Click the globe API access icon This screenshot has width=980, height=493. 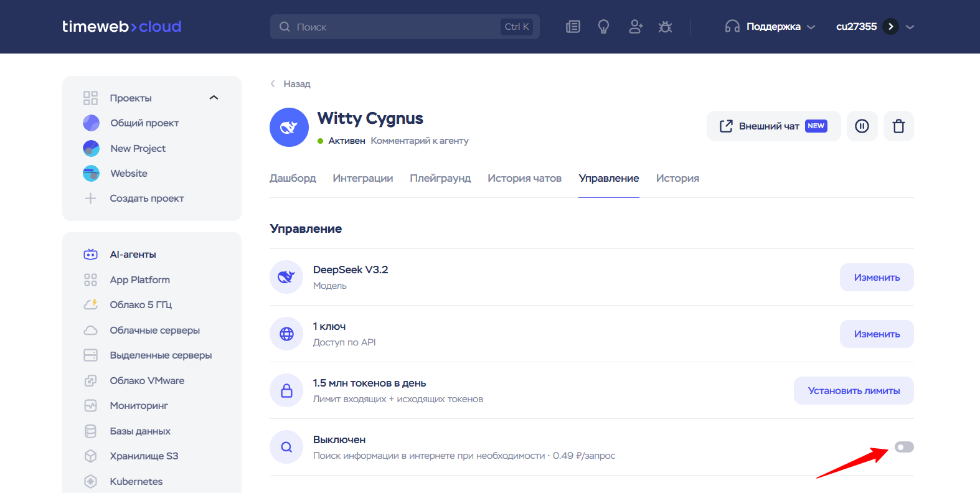286,334
